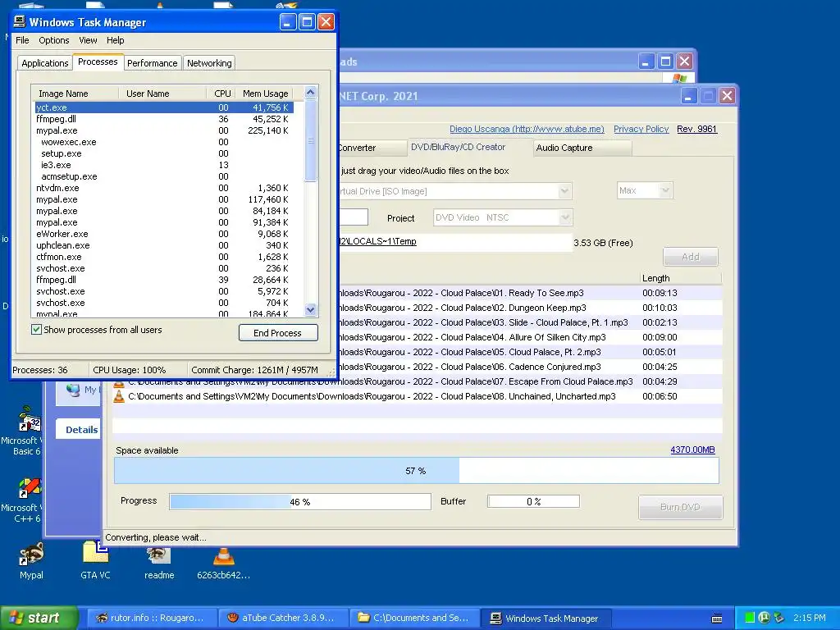Screen dimensions: 840x630
Task: Select track 01. Ready To See.mp3
Action: pyautogui.click(x=531, y=293)
